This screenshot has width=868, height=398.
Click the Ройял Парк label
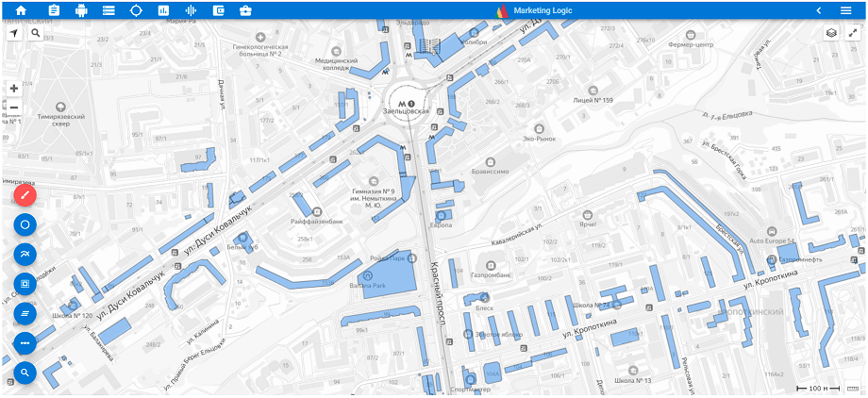(x=388, y=258)
